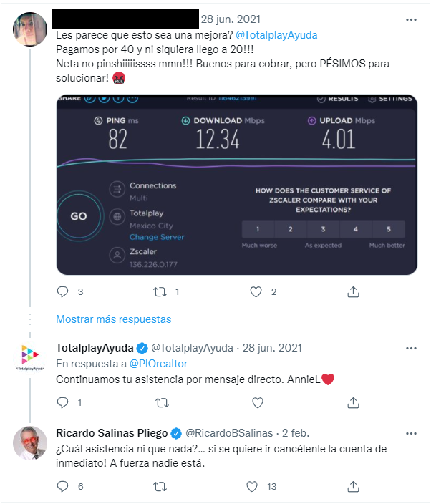This screenshot has width=431, height=504.
Task: Expand Mostrar más respuestas
Action: (x=114, y=319)
